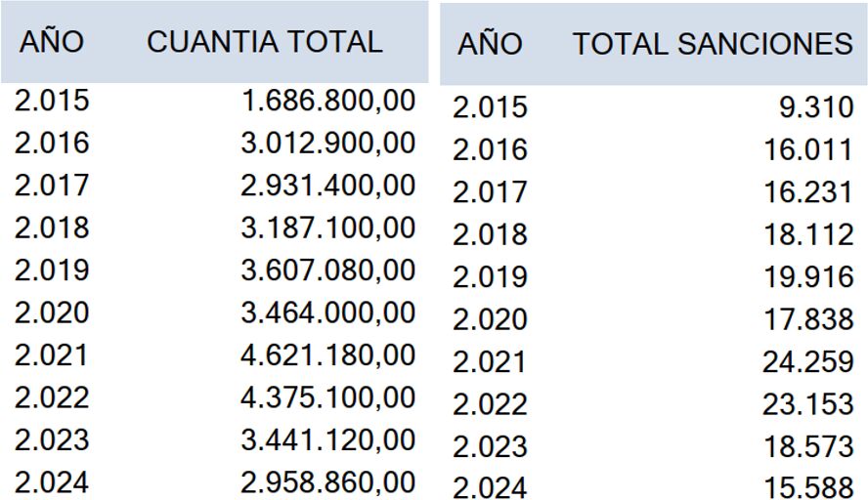Click the 18.573 sanctions total

[808, 447]
